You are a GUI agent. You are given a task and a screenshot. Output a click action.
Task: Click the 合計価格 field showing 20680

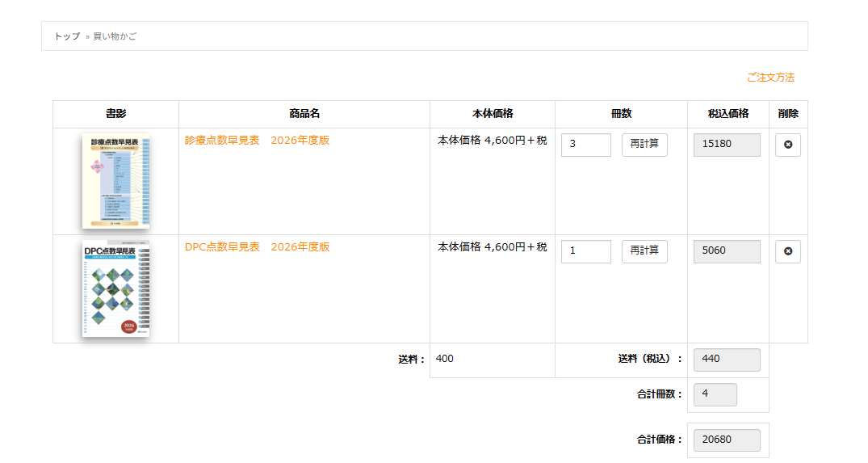point(727,440)
